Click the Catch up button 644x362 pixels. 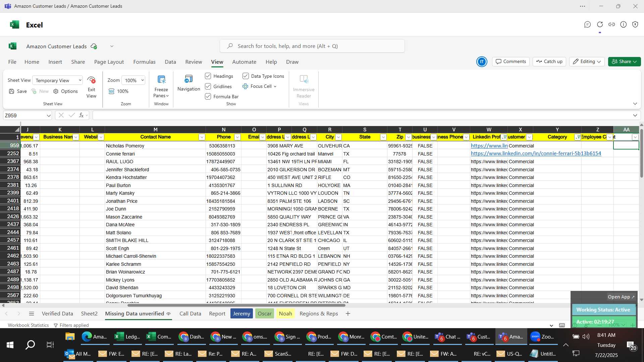coord(549,62)
